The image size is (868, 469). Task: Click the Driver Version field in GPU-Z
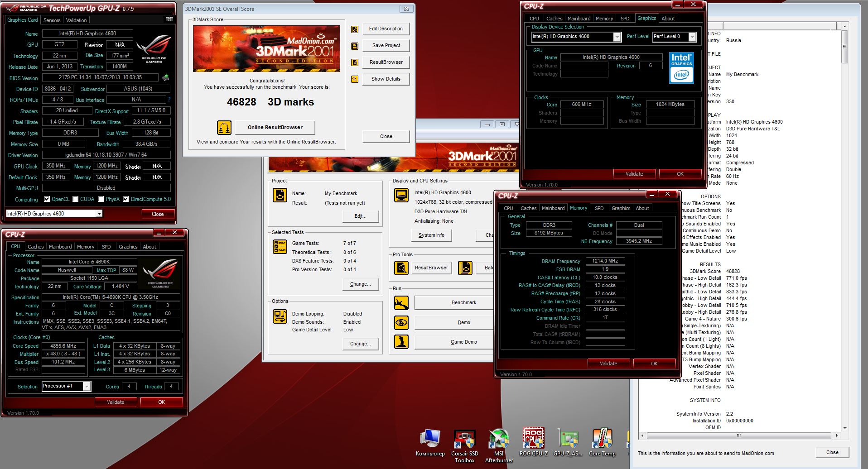(x=106, y=155)
